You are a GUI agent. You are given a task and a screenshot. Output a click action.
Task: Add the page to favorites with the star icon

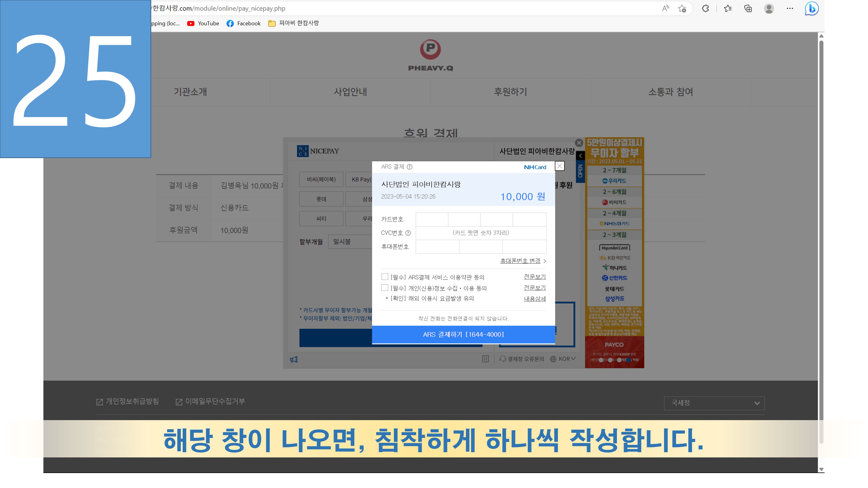click(682, 8)
